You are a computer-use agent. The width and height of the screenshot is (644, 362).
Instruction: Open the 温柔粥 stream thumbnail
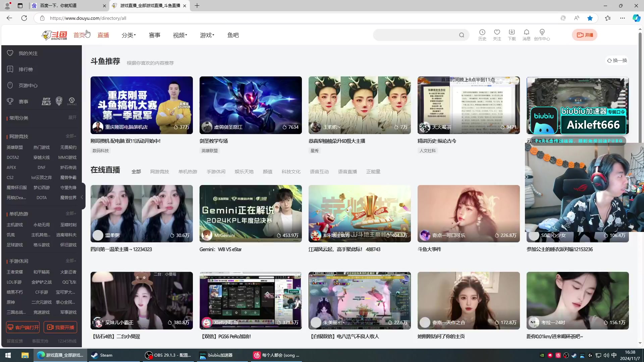[142, 214]
